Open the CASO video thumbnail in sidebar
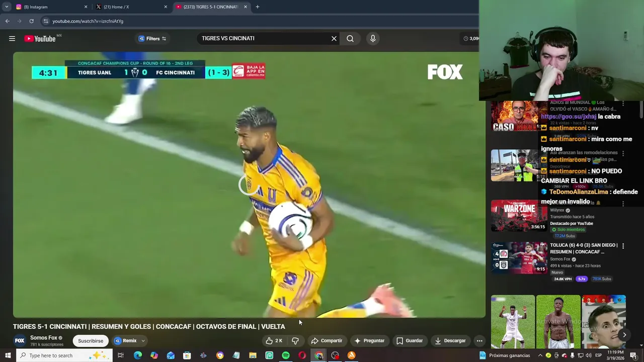The image size is (644, 362). click(515, 117)
